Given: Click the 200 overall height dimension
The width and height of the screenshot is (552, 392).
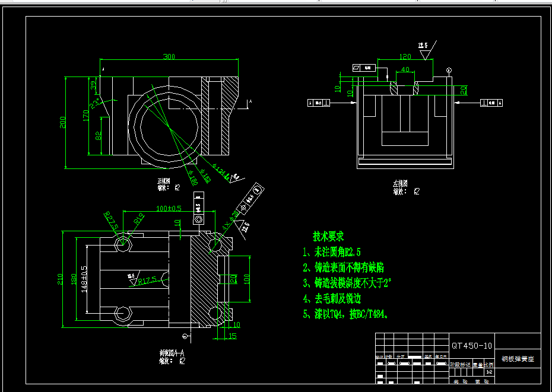Looking at the screenshot, I should coord(63,122).
